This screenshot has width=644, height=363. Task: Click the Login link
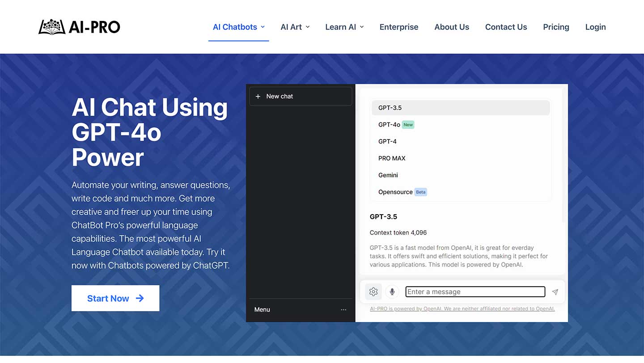pyautogui.click(x=596, y=27)
